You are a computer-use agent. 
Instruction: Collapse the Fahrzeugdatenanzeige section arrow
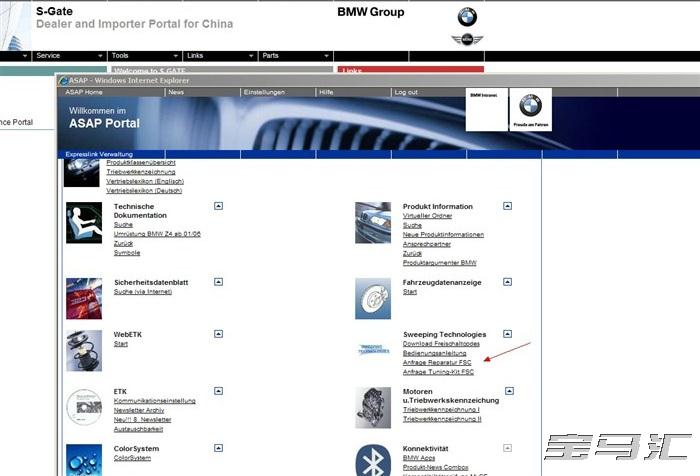pos(507,282)
